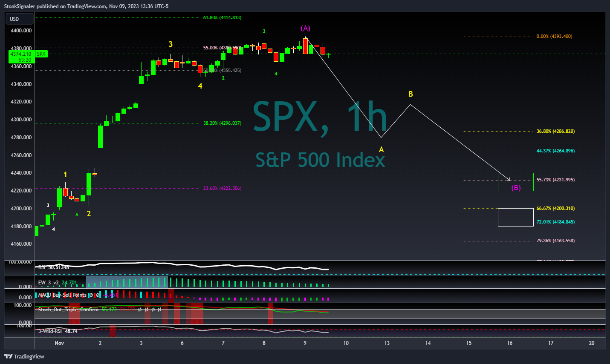Viewport: 610px width, 364px height.
Task: Click the SPX symbol price tag
Action: pyautogui.click(x=41, y=54)
